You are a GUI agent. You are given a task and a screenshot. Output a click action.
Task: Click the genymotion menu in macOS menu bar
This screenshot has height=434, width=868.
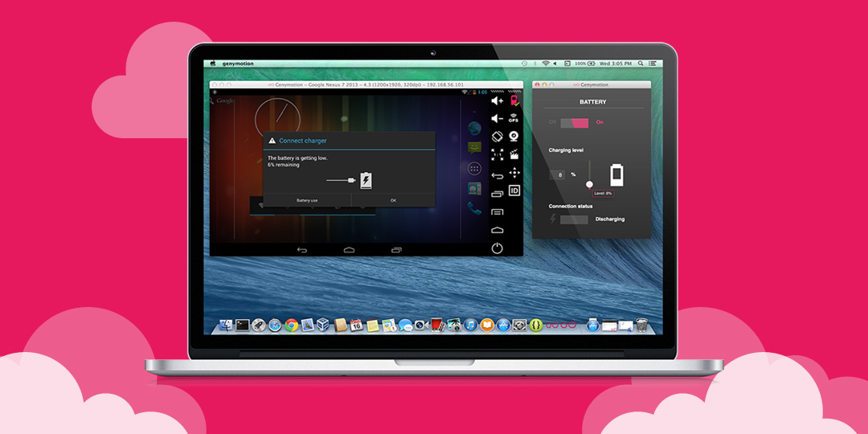click(238, 63)
